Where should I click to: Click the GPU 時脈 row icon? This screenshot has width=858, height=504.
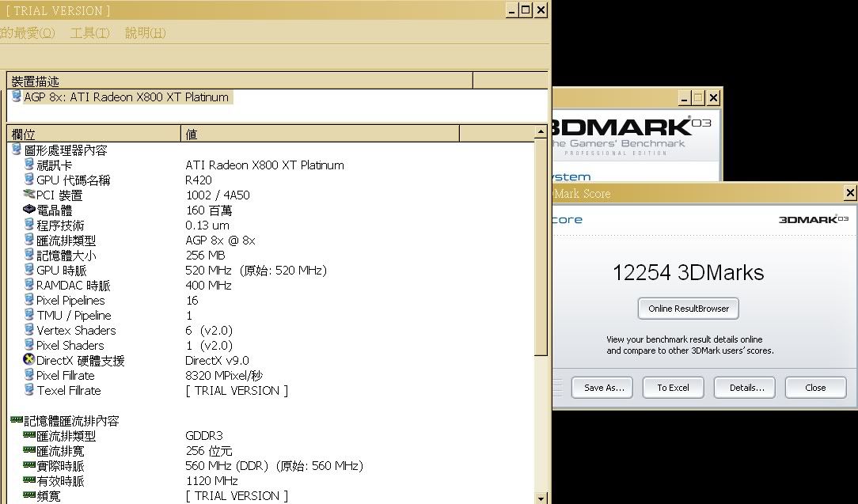click(29, 270)
